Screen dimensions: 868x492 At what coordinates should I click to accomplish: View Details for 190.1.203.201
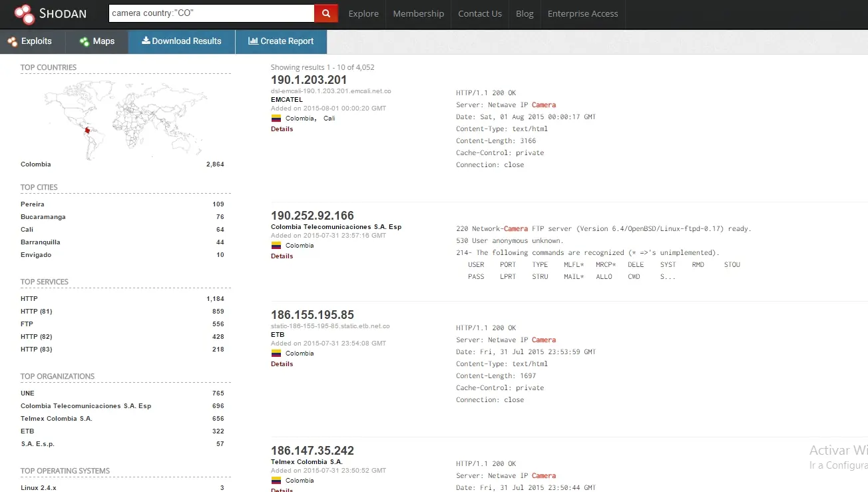click(282, 129)
